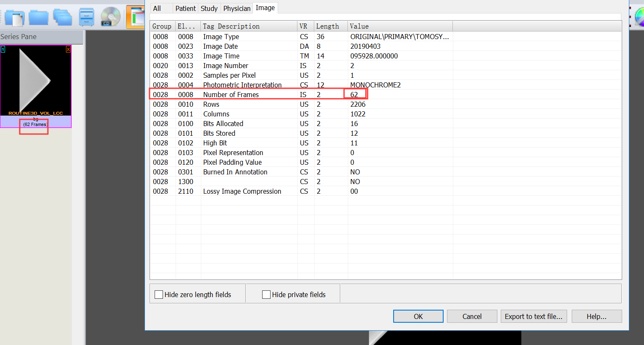This screenshot has width=644, height=345.
Task: Click the cyan series number 1 badge
Action: 3,50
